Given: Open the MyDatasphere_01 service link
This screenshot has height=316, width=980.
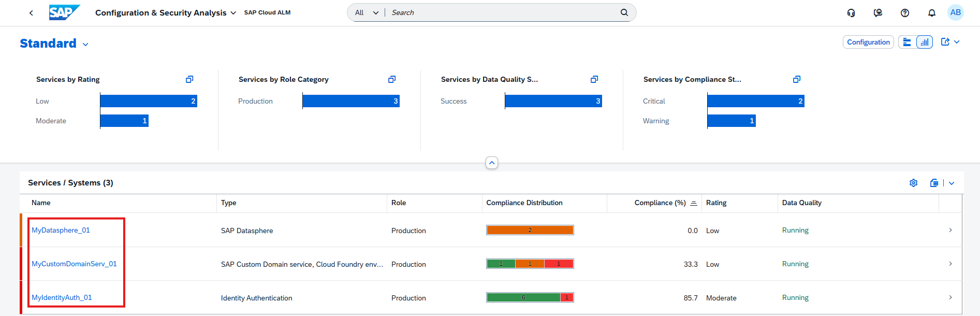Looking at the screenshot, I should pyautogui.click(x=61, y=230).
